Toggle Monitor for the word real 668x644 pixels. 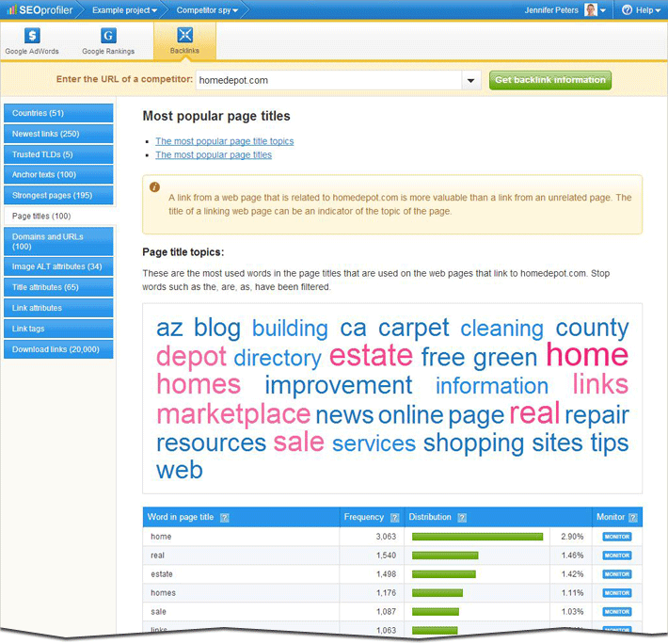[616, 555]
